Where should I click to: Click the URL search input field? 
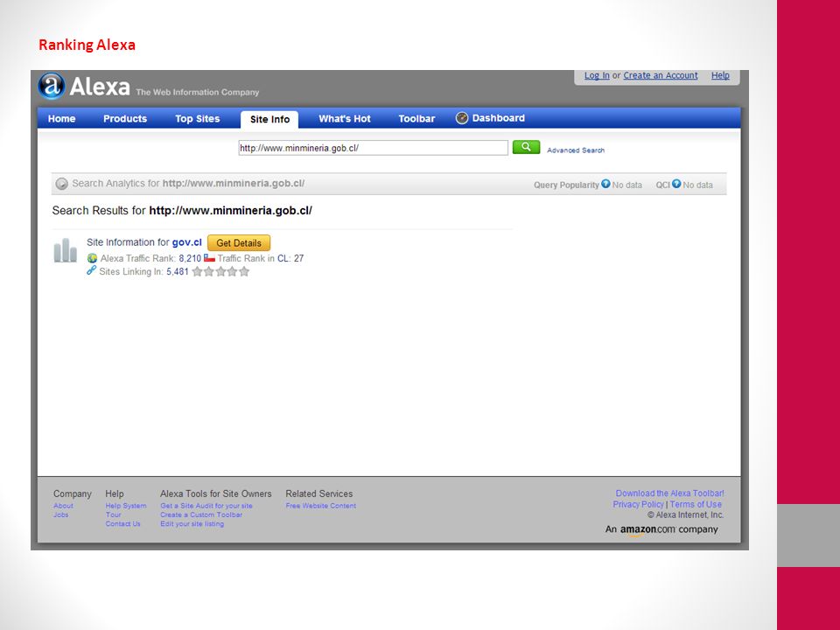coord(374,148)
